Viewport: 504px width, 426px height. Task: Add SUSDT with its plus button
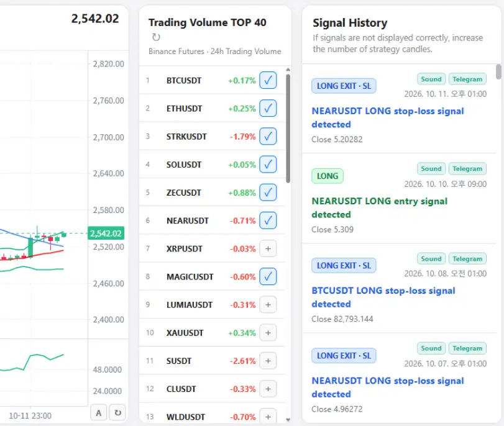(x=268, y=361)
